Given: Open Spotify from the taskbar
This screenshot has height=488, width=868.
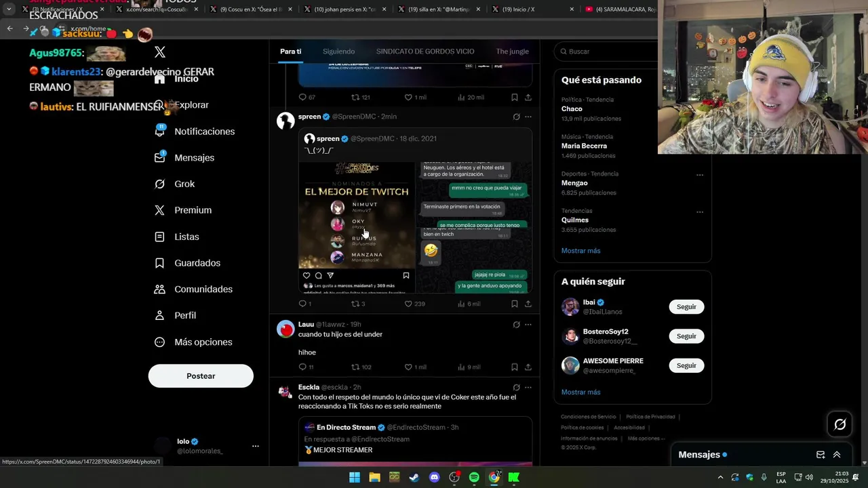Looking at the screenshot, I should 474,477.
